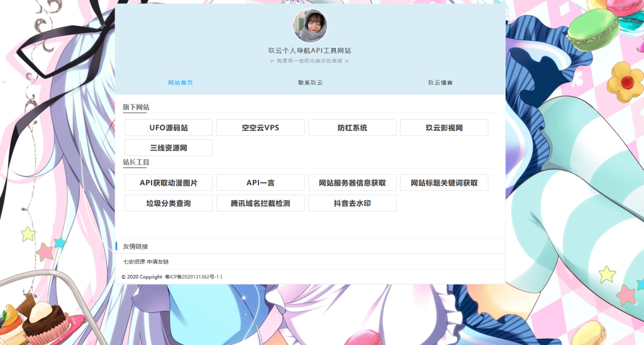The width and height of the screenshot is (644, 345).
Task: Click the 站长工具 section heading
Action: 136,162
